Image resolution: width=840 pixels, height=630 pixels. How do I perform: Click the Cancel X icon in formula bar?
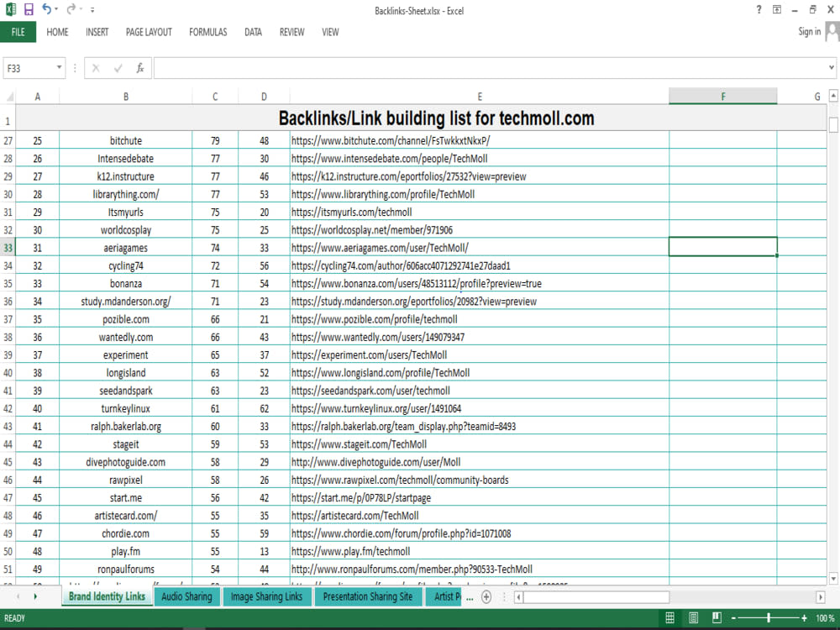(x=96, y=68)
